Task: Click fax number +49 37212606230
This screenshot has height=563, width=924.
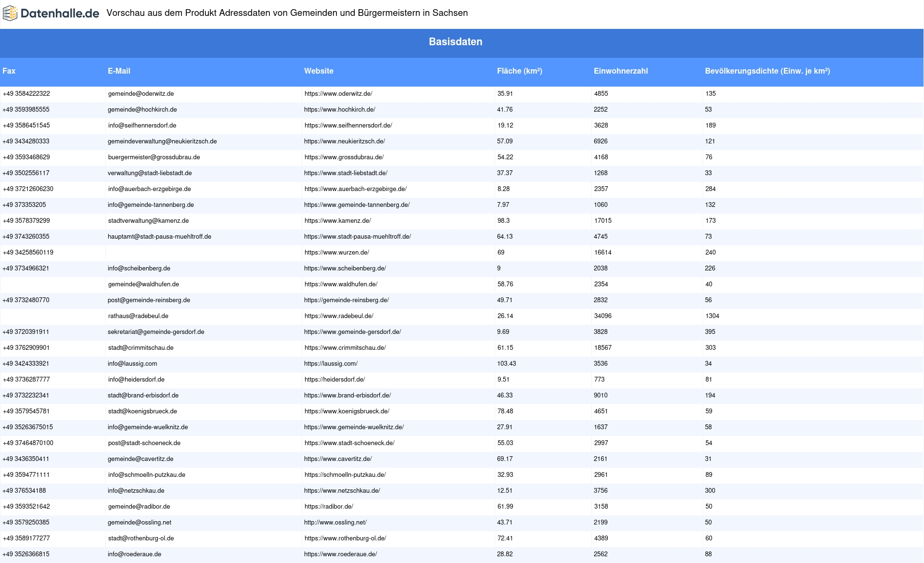Action: pos(28,189)
